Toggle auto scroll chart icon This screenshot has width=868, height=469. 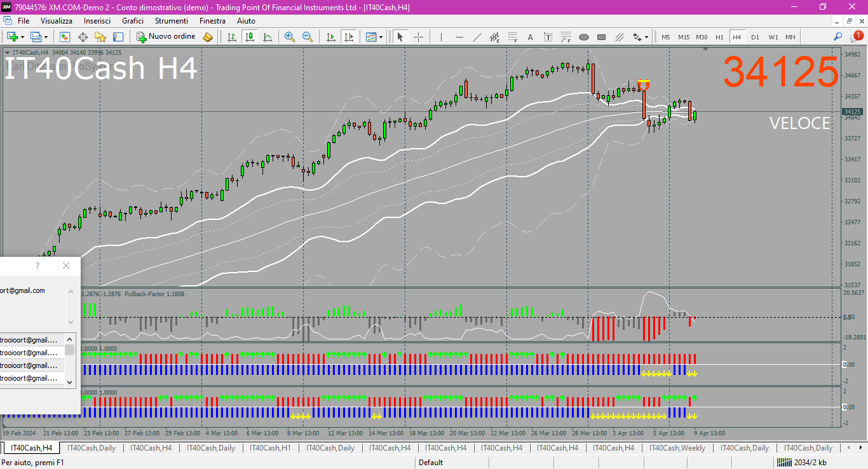(330, 37)
